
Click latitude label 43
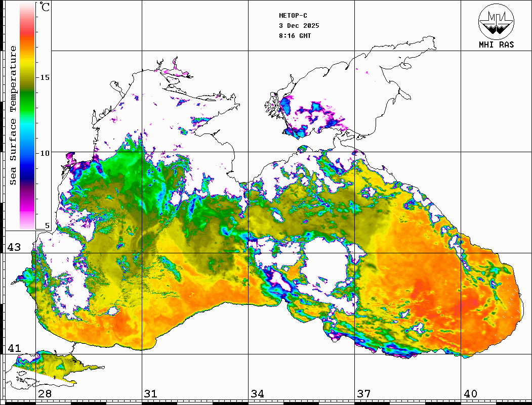[x=14, y=248]
